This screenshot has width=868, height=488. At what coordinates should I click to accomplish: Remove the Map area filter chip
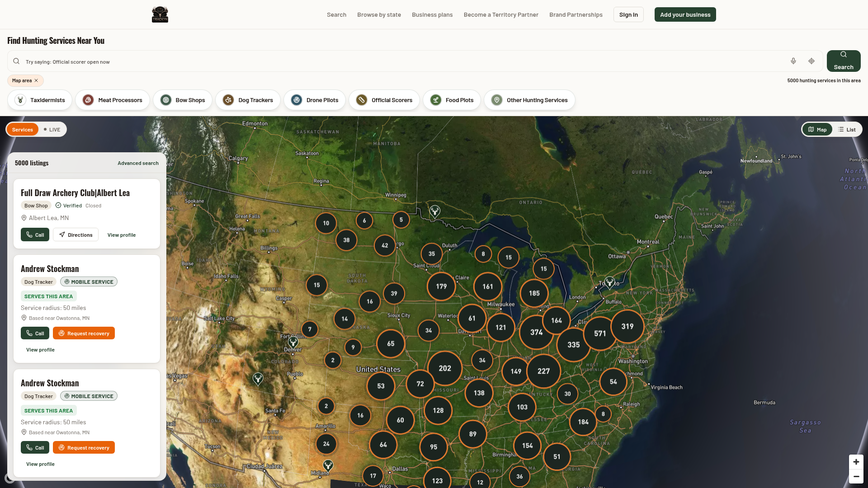(36, 80)
